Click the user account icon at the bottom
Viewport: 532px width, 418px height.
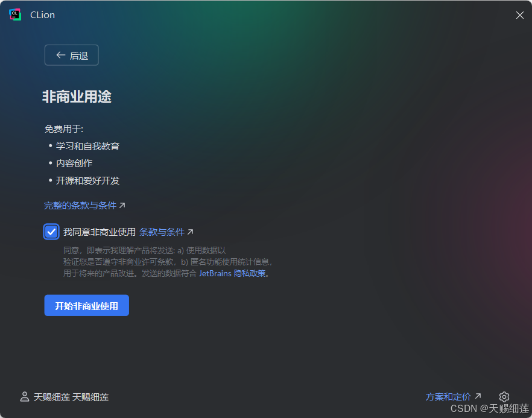tap(24, 397)
